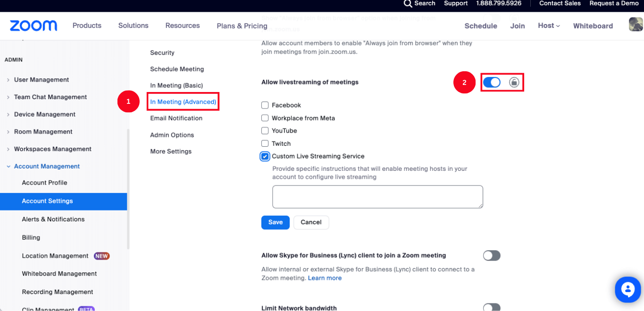Click the Schedule link
644x311 pixels.
pos(481,26)
